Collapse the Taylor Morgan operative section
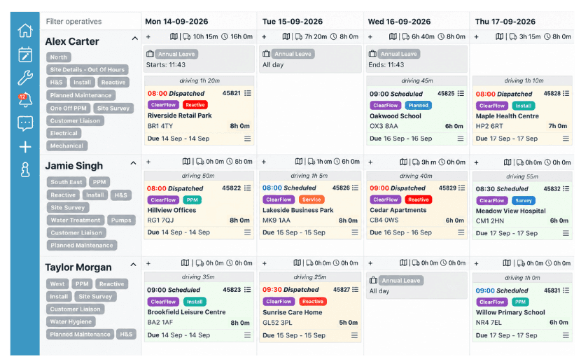Screen dimensions: 588x364 133,265
